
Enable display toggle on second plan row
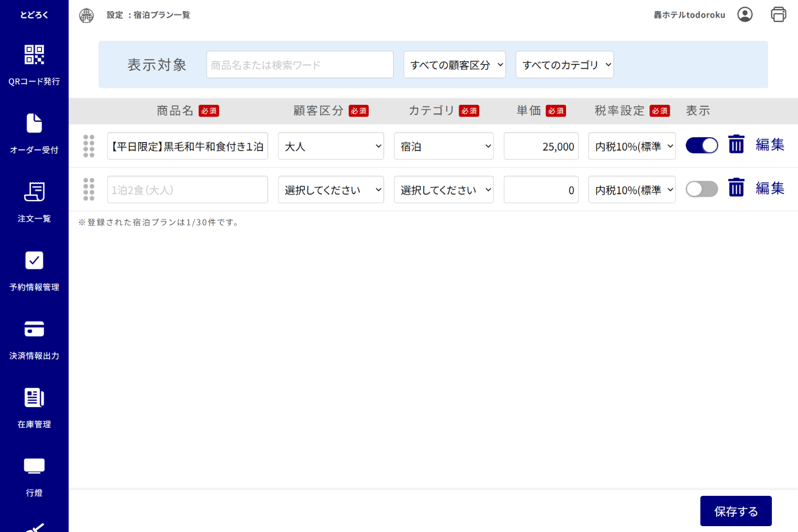(x=702, y=189)
